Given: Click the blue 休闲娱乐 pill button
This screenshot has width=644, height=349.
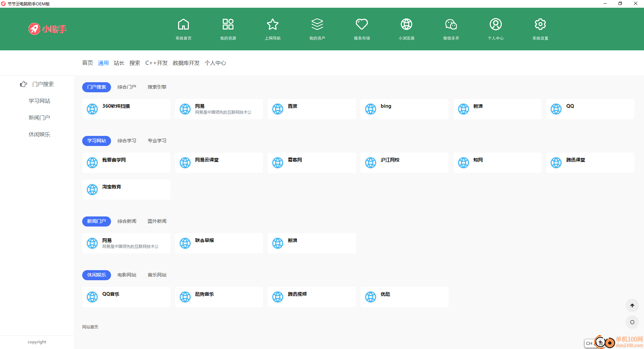Looking at the screenshot, I should coord(97,275).
